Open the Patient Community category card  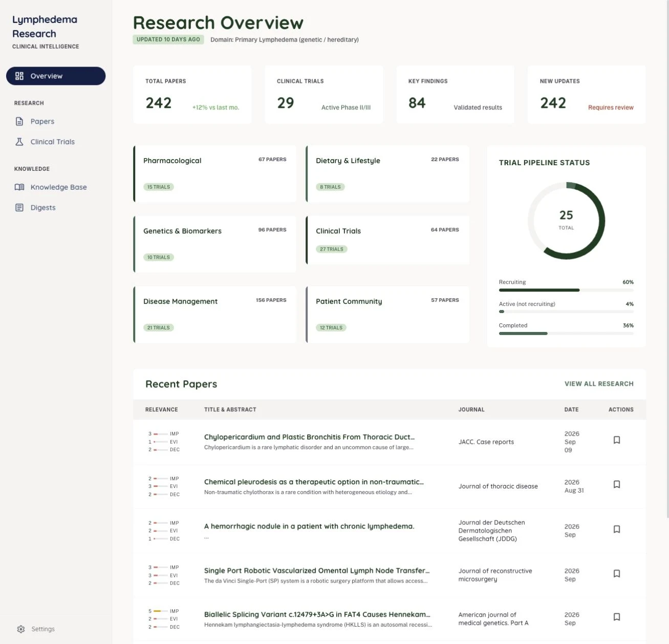click(387, 315)
